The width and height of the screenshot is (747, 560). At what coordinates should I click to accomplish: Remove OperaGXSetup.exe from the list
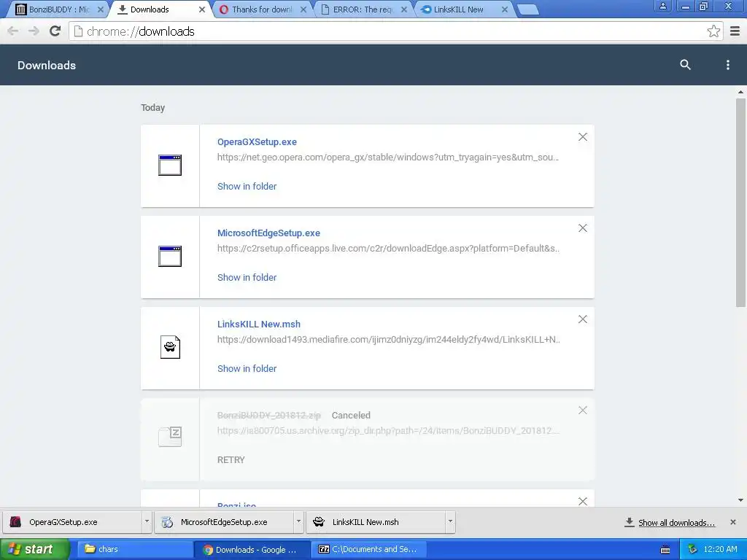coord(582,137)
